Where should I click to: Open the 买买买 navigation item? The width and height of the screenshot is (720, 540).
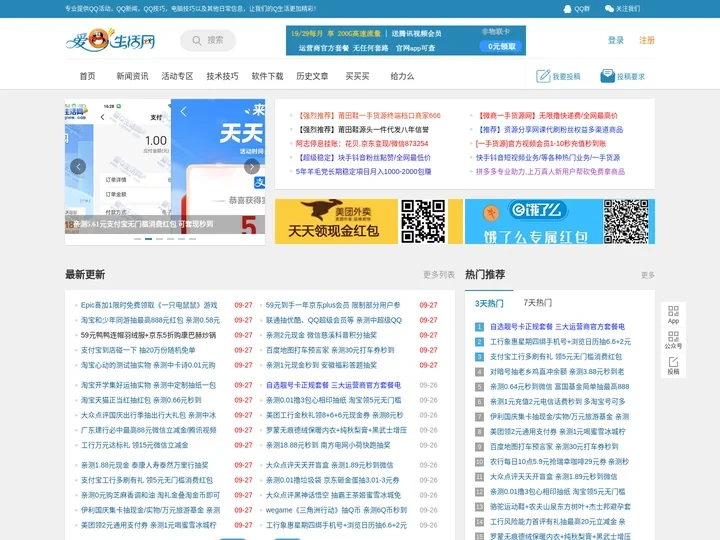[x=357, y=76]
